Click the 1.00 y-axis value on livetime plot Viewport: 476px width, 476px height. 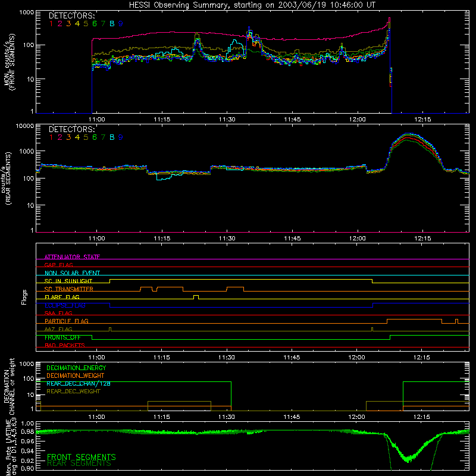click(x=27, y=424)
